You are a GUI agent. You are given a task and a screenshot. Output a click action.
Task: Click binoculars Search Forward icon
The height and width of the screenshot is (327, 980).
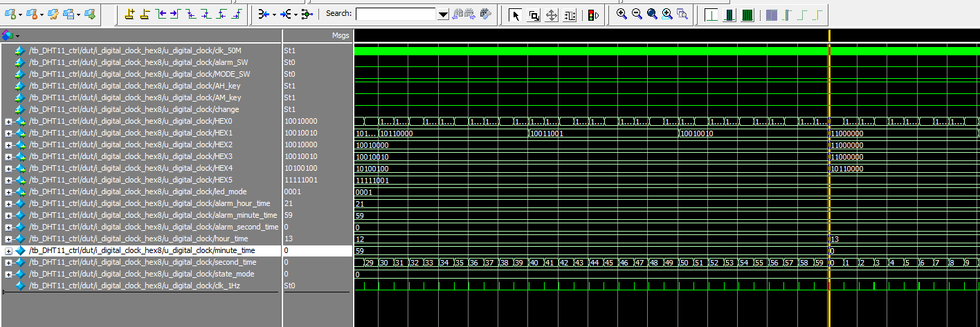(x=471, y=14)
